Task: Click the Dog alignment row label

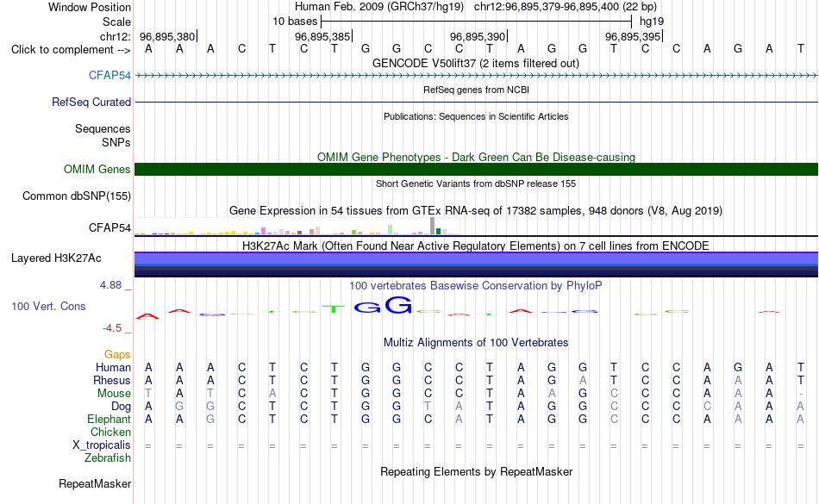Action: coord(121,406)
